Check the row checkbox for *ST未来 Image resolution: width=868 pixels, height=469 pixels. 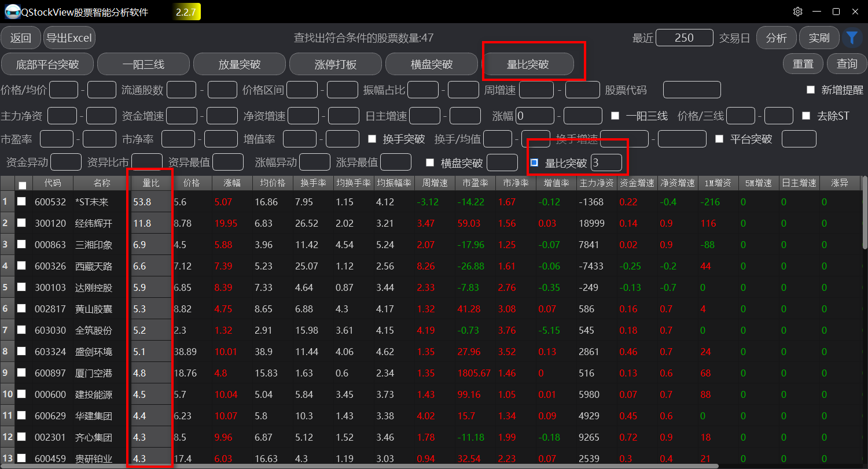[x=21, y=202]
